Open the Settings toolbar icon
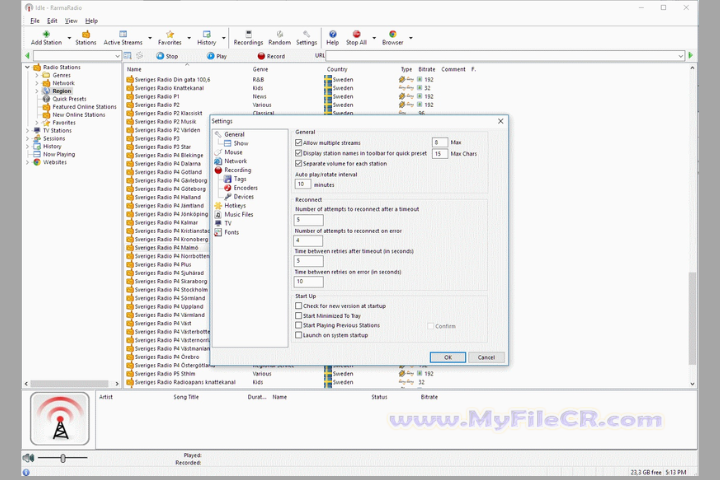 306,38
